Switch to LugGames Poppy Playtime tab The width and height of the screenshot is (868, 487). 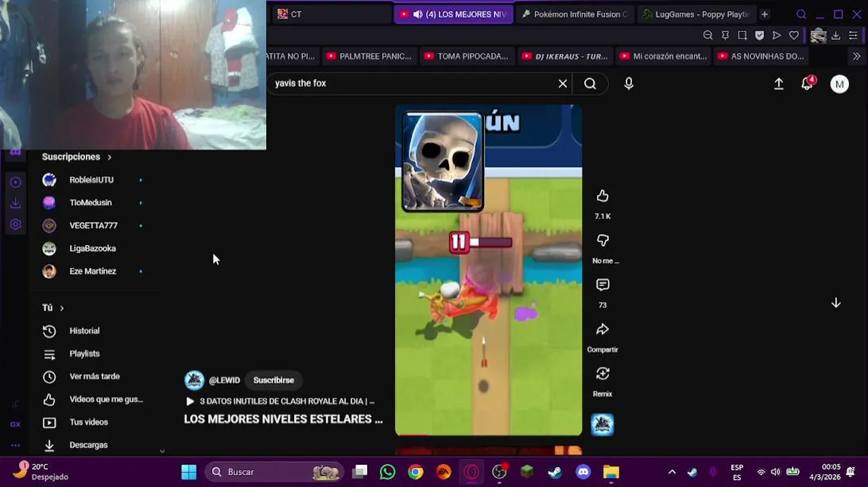pos(696,14)
